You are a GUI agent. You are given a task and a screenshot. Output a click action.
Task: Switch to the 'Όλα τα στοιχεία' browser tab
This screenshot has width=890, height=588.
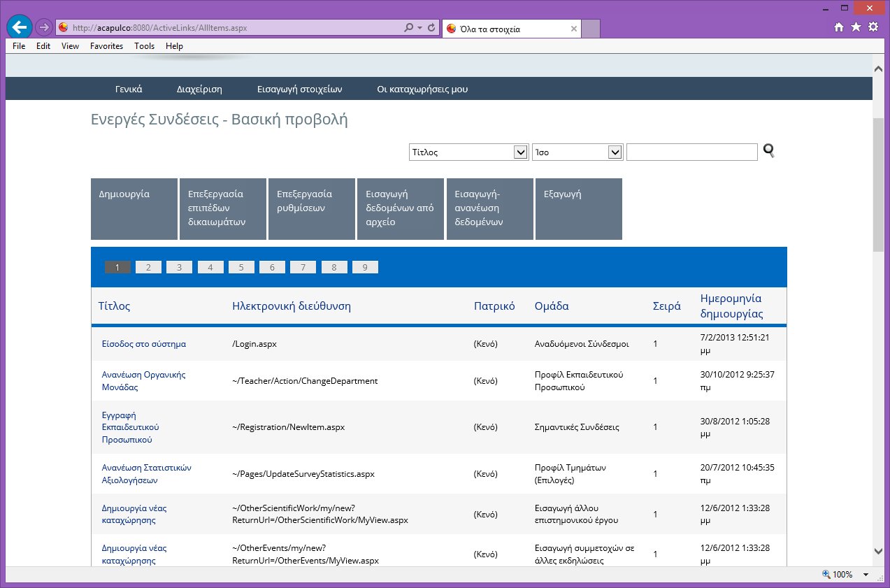pyautogui.click(x=512, y=29)
